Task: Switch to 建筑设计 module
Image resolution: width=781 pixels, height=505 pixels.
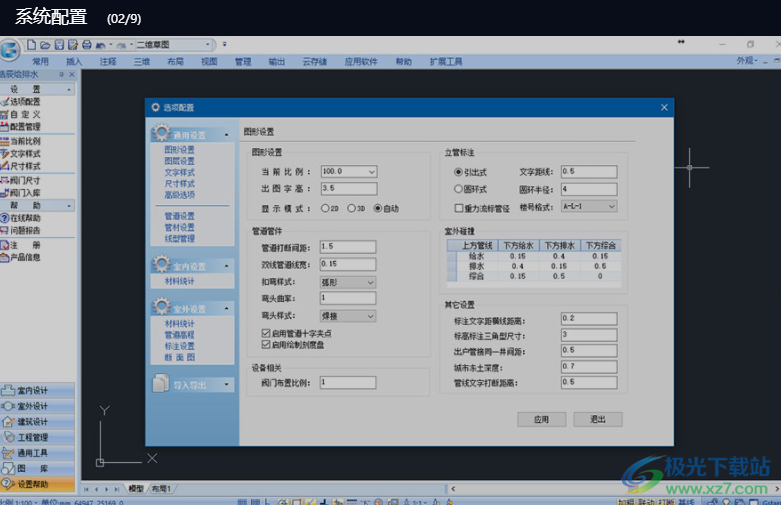Action: pos(37,421)
